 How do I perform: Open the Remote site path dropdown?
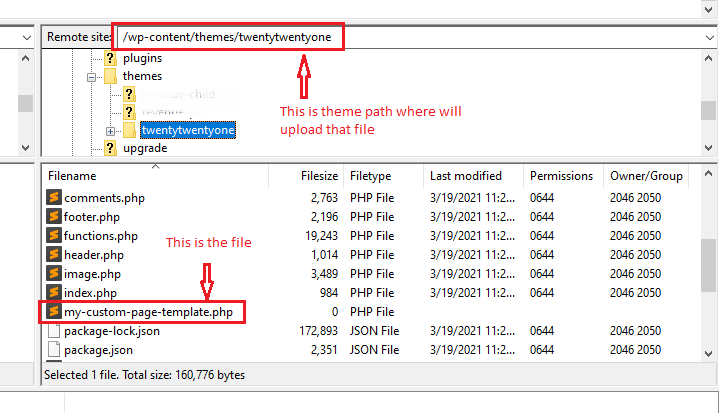point(708,38)
